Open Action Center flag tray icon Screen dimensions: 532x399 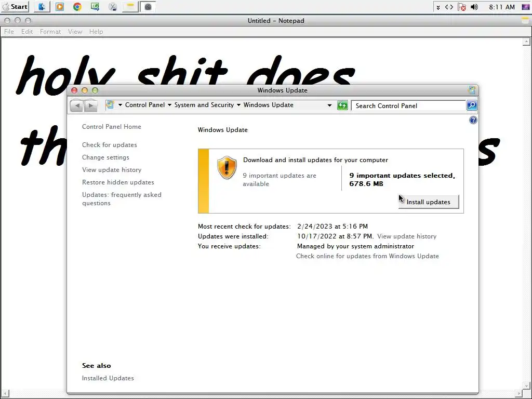(461, 7)
